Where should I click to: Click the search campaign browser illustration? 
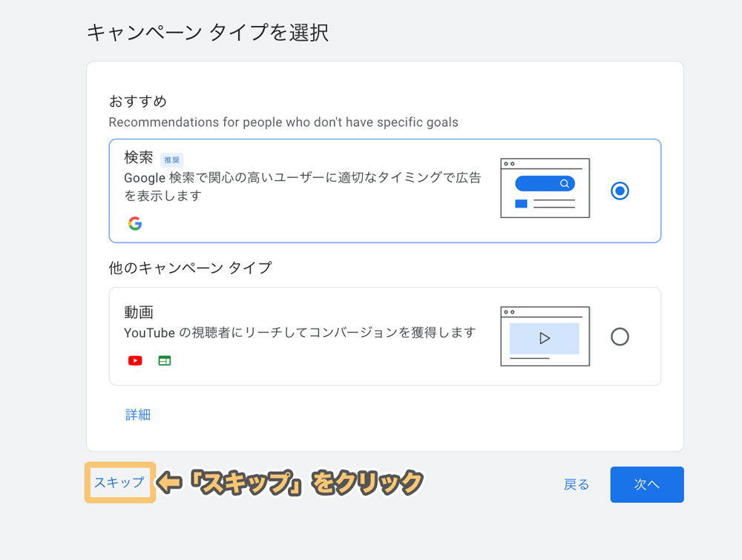(545, 188)
